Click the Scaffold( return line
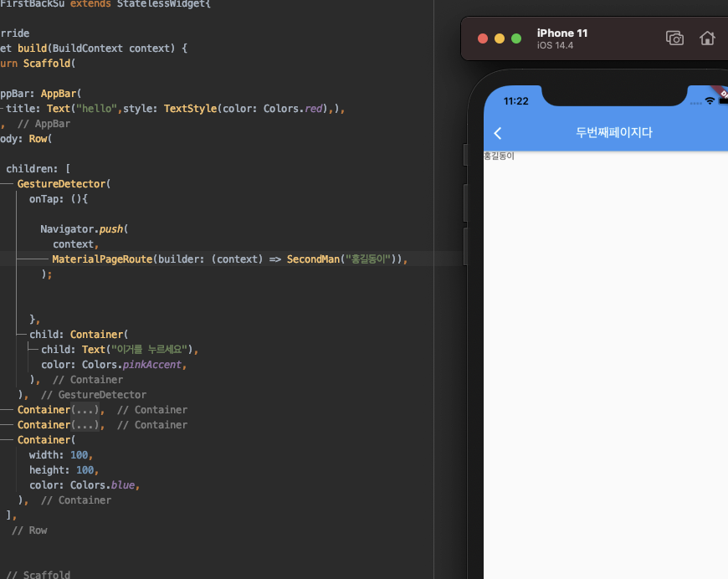 (38, 63)
